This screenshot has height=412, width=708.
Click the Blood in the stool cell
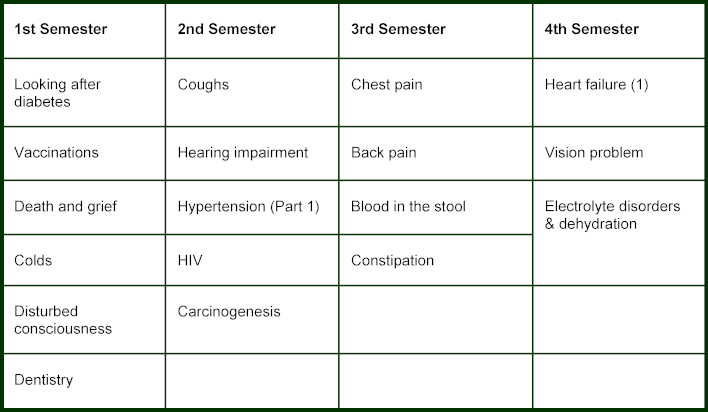pyautogui.click(x=436, y=207)
